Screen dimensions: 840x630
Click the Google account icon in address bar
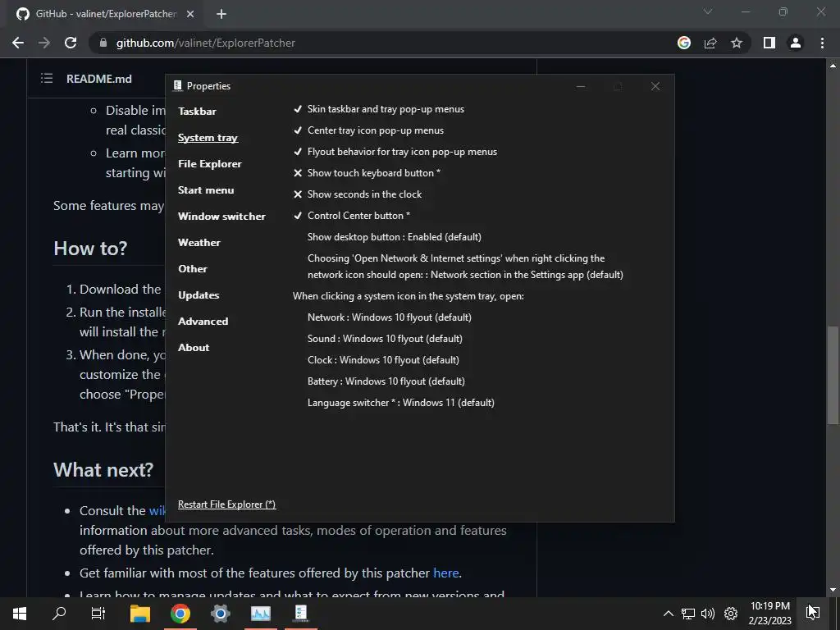[x=684, y=43]
